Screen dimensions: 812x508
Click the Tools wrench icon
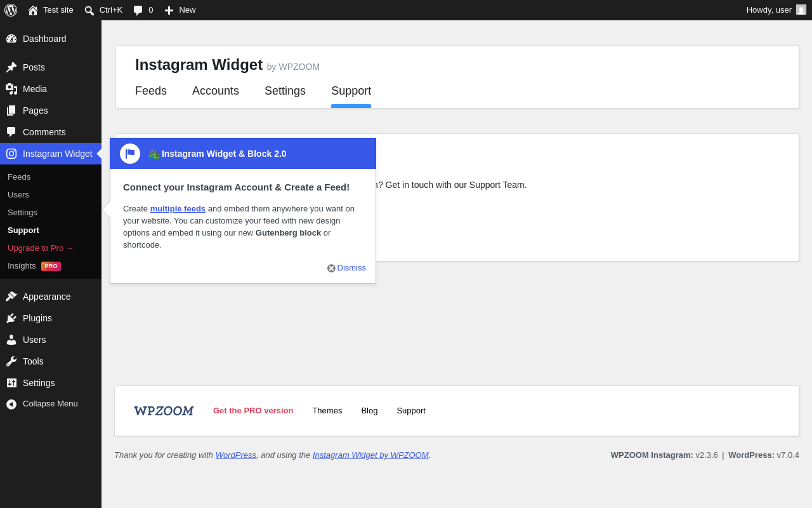point(11,361)
